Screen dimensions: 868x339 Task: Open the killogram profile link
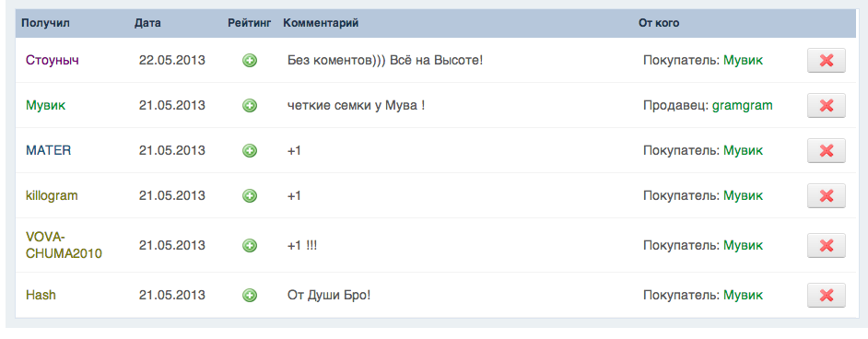[x=52, y=195]
